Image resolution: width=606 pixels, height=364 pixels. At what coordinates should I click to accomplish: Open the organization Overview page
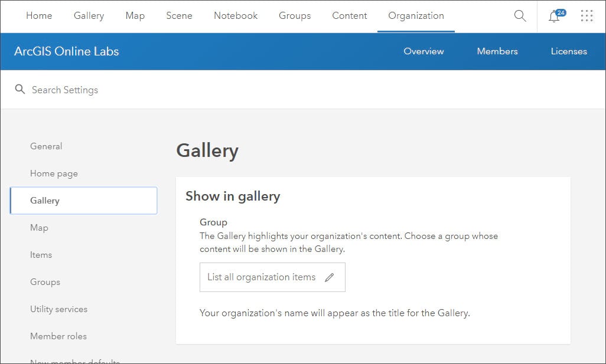(x=423, y=51)
